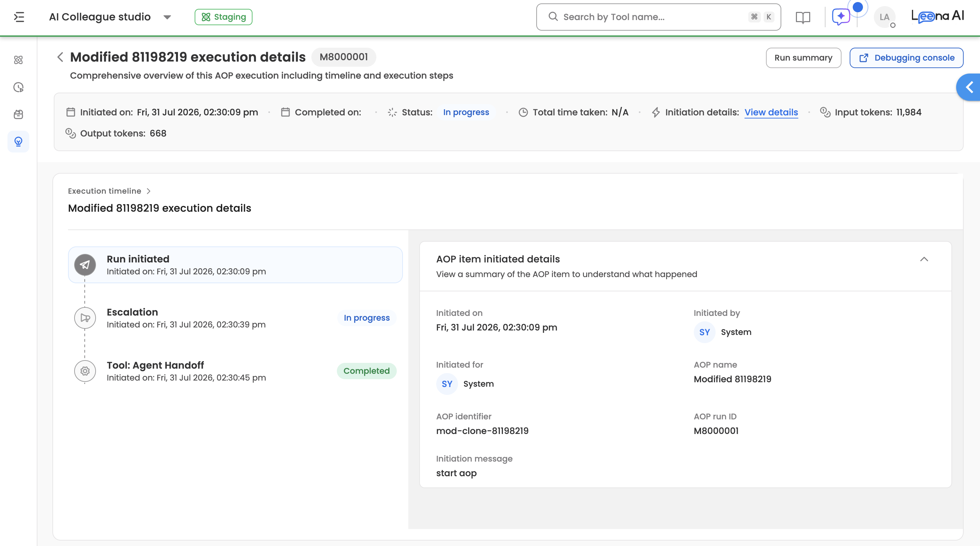Click the Initiation details lightning icon

(656, 112)
